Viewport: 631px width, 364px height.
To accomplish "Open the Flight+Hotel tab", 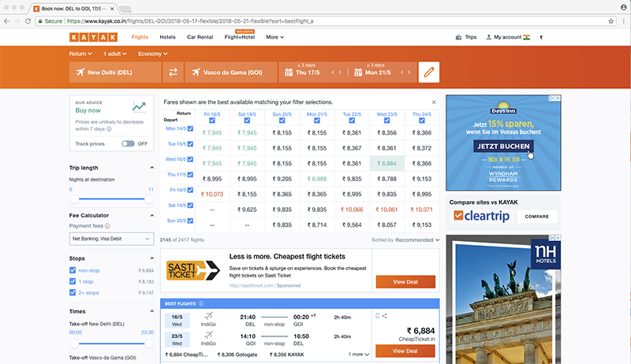I will tap(240, 37).
